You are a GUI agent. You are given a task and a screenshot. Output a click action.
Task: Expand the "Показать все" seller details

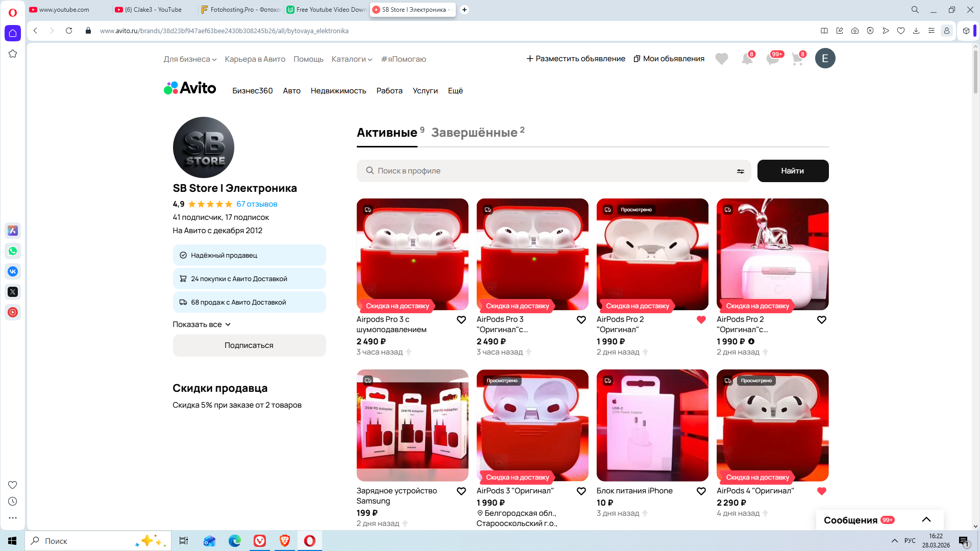tap(202, 324)
